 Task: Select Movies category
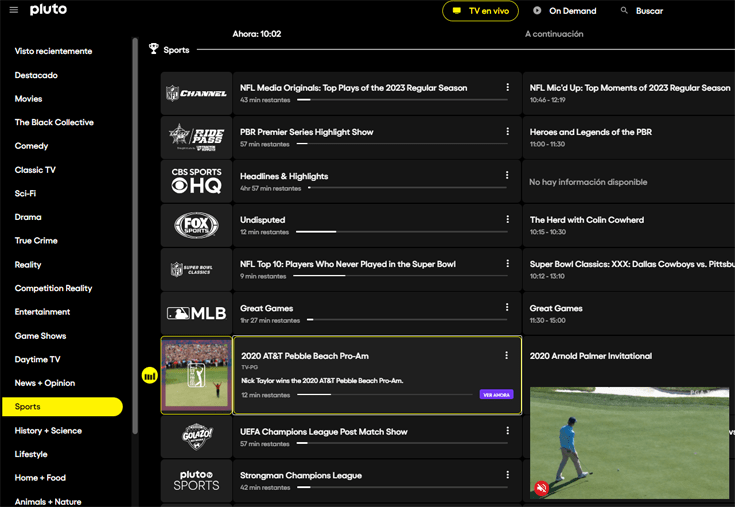[x=29, y=98]
